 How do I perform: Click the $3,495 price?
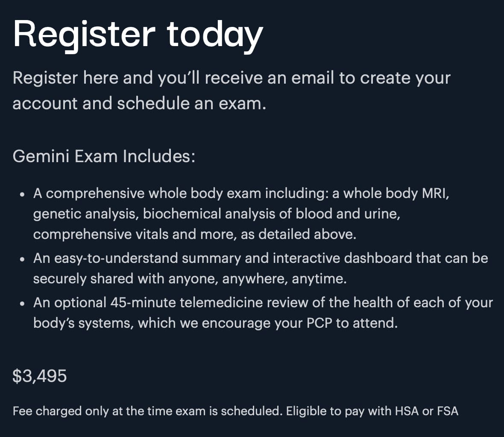(40, 376)
